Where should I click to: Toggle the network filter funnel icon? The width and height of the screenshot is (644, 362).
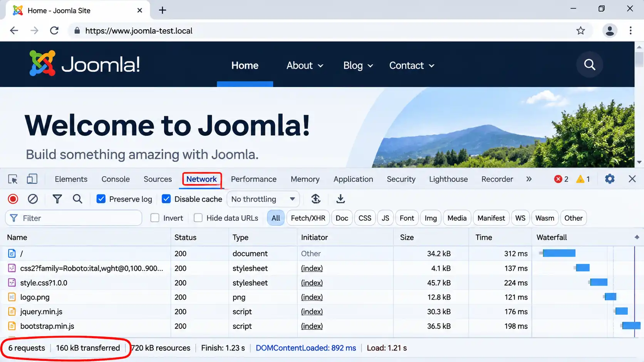57,199
